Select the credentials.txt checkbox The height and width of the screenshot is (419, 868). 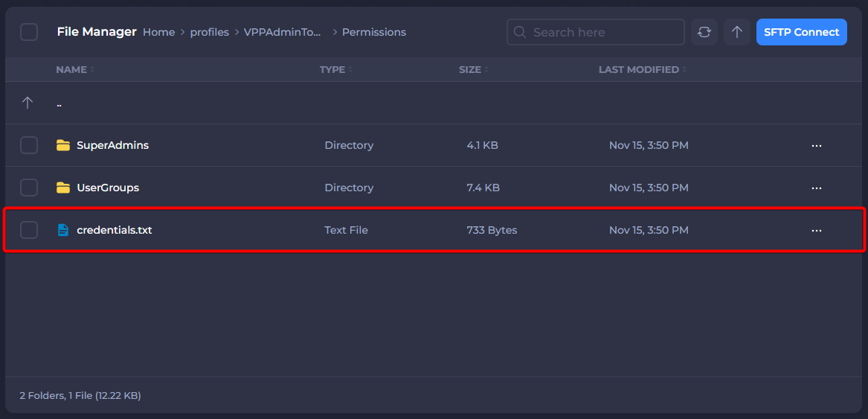[29, 230]
